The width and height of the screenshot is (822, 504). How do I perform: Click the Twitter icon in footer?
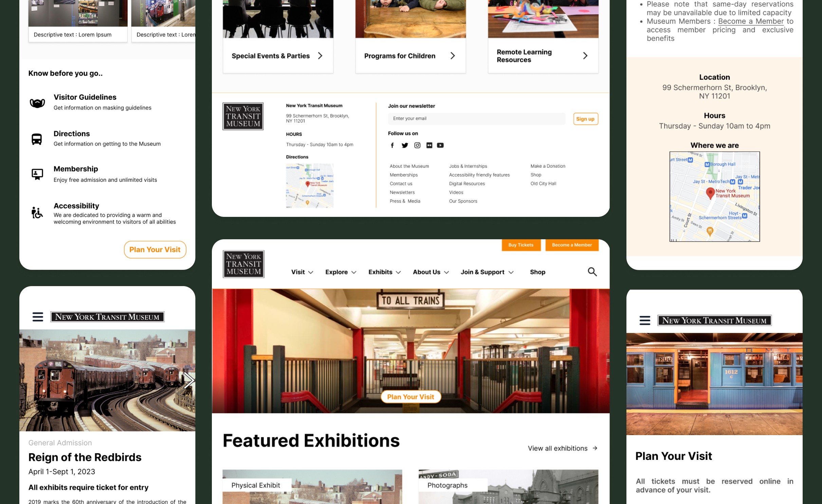coord(405,145)
